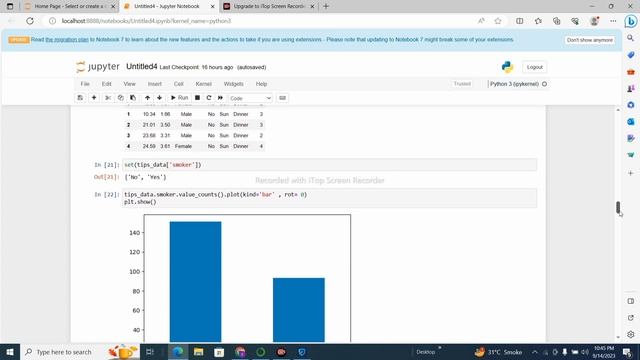
Task: Click code cell In [22] plot code
Action: click(x=329, y=198)
